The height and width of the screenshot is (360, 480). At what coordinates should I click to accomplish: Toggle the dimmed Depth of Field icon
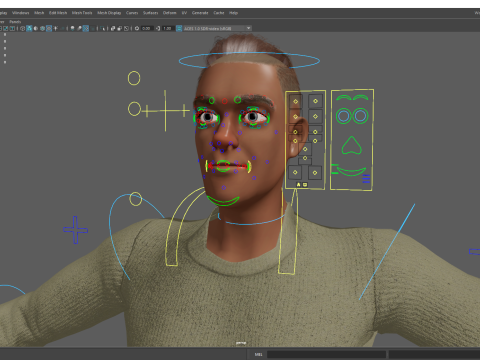92,28
